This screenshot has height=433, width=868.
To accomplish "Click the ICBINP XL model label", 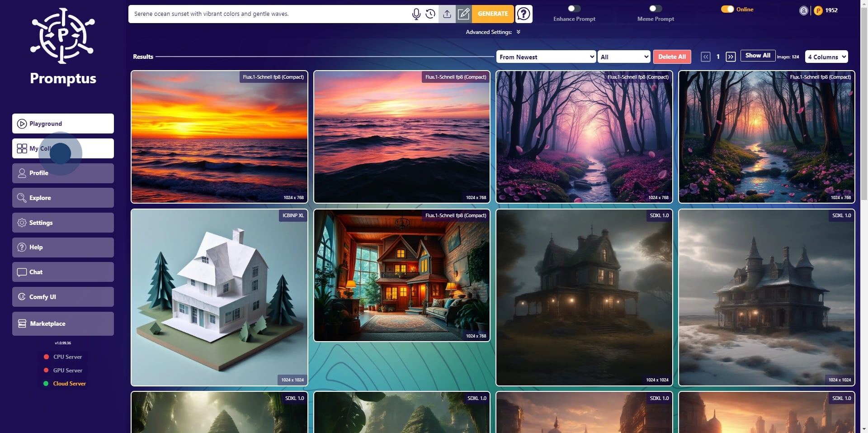I will (x=293, y=215).
